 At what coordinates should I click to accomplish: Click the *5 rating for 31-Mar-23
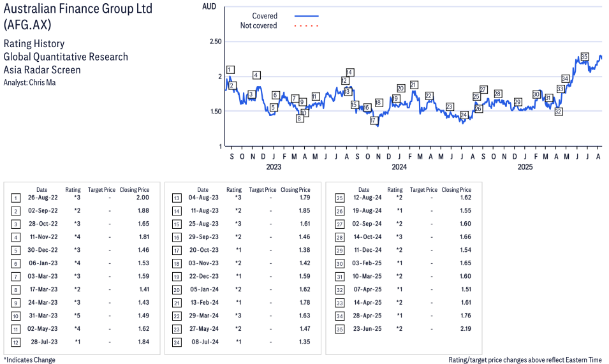point(77,316)
